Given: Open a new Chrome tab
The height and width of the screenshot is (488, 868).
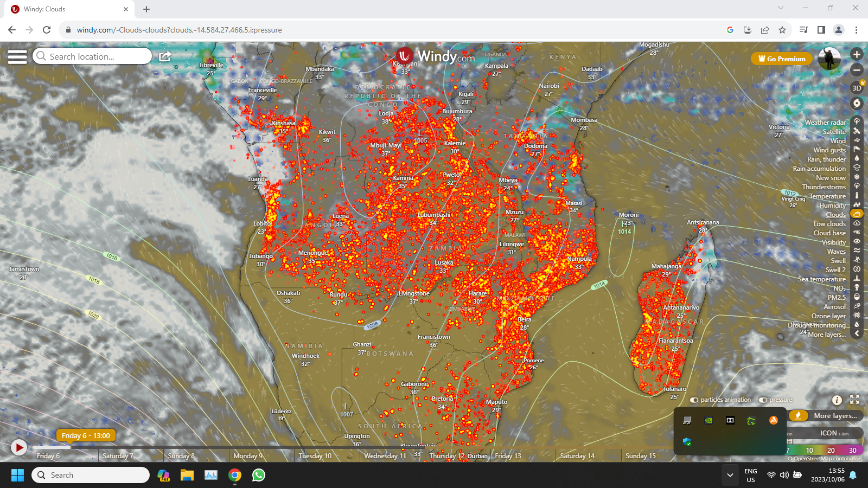Looking at the screenshot, I should tap(146, 9).
